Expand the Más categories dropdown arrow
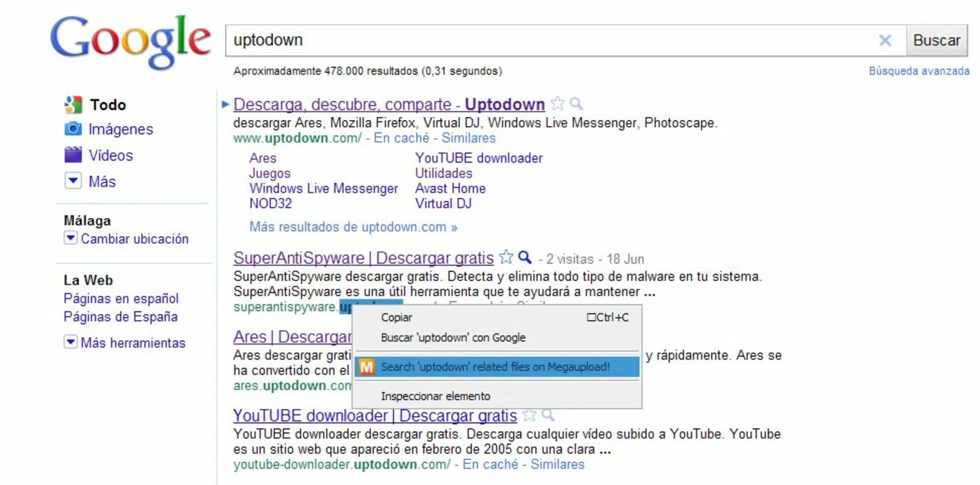980x485 pixels. (x=73, y=181)
